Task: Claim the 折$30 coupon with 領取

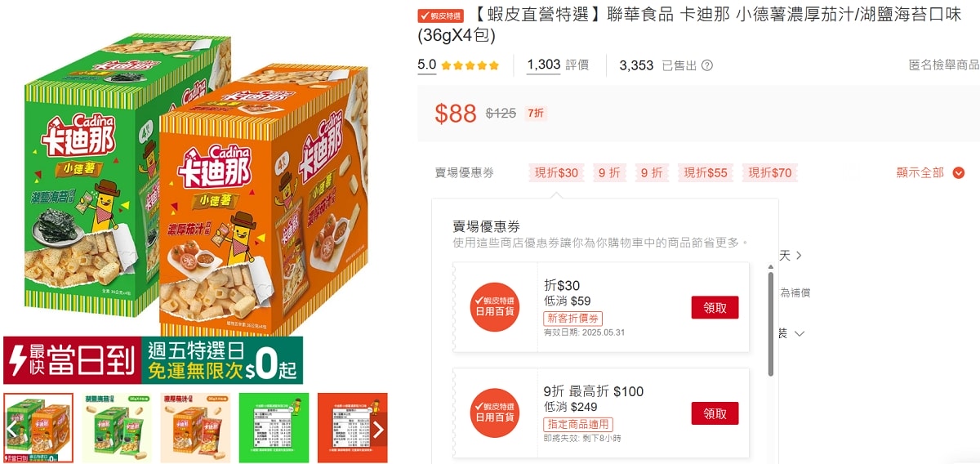Action: [x=715, y=307]
